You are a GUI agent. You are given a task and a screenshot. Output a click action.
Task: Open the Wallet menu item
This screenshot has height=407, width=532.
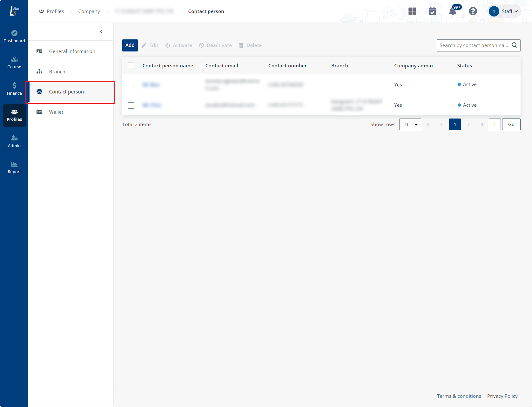(x=56, y=112)
